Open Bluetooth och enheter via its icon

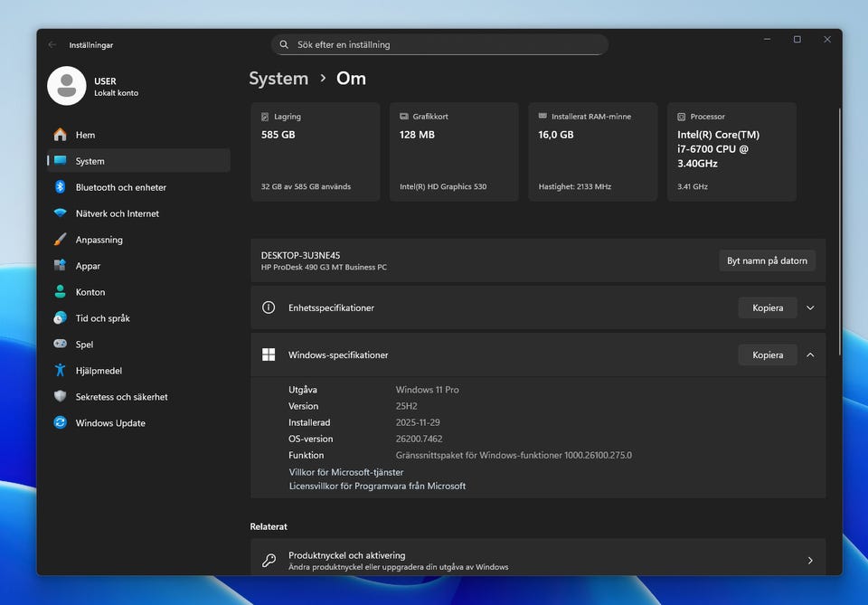click(60, 187)
